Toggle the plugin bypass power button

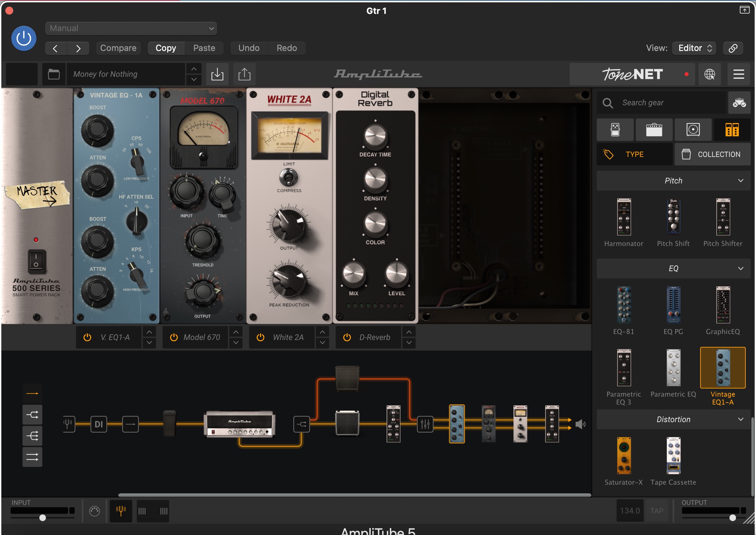(x=24, y=38)
